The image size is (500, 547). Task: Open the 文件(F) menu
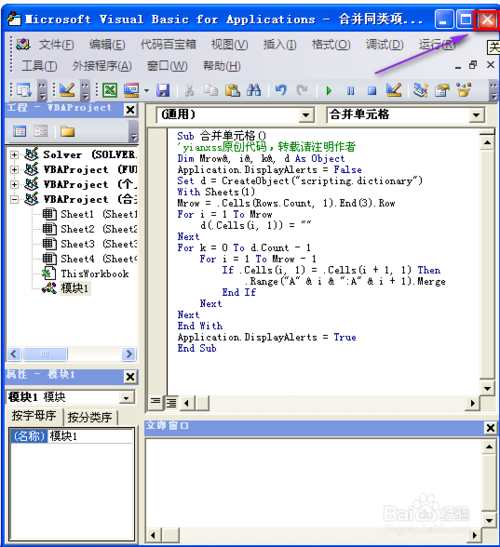pyautogui.click(x=56, y=45)
